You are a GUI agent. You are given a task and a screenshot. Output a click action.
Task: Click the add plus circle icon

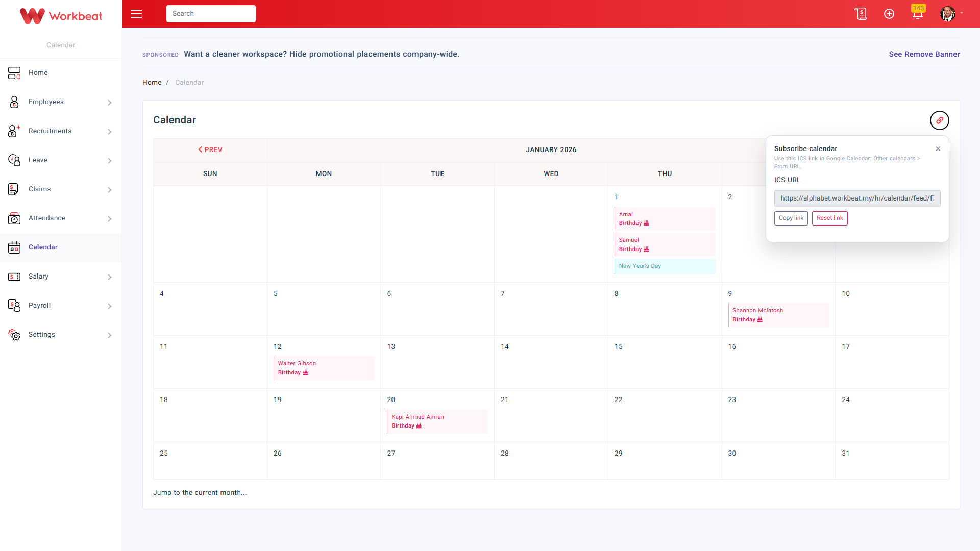889,14
